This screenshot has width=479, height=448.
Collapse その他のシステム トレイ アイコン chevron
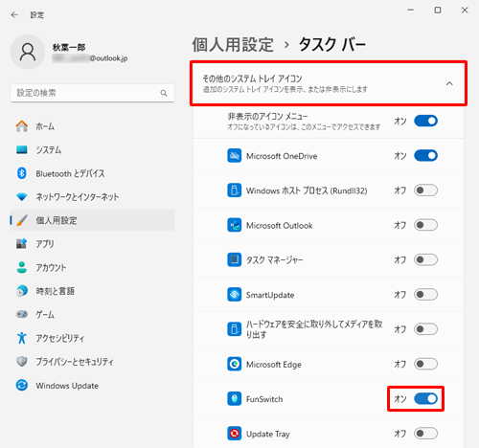[x=449, y=83]
